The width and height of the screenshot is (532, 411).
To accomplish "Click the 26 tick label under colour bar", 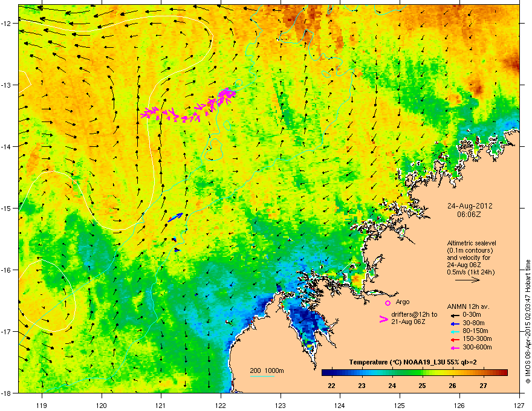I will pos(453,386).
